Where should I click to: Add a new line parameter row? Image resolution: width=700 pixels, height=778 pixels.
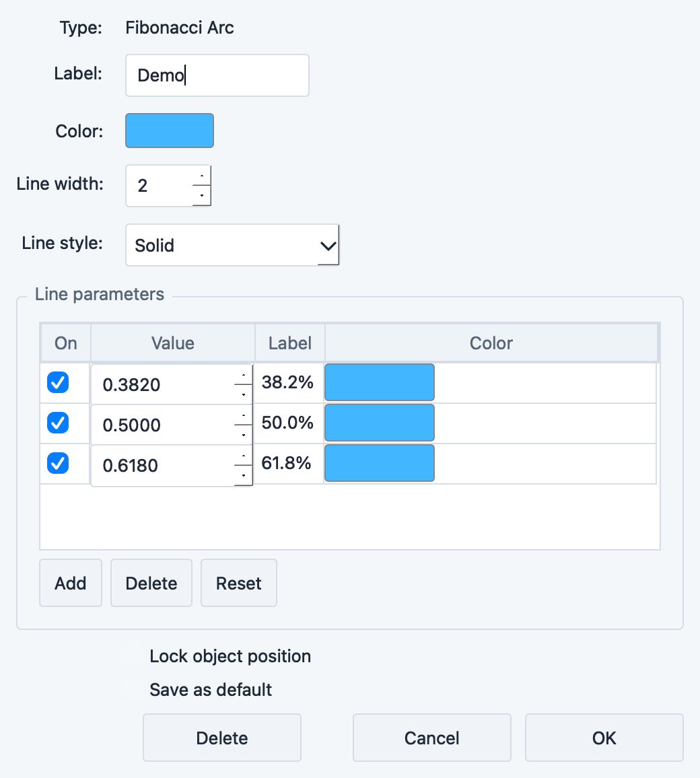[x=71, y=583]
